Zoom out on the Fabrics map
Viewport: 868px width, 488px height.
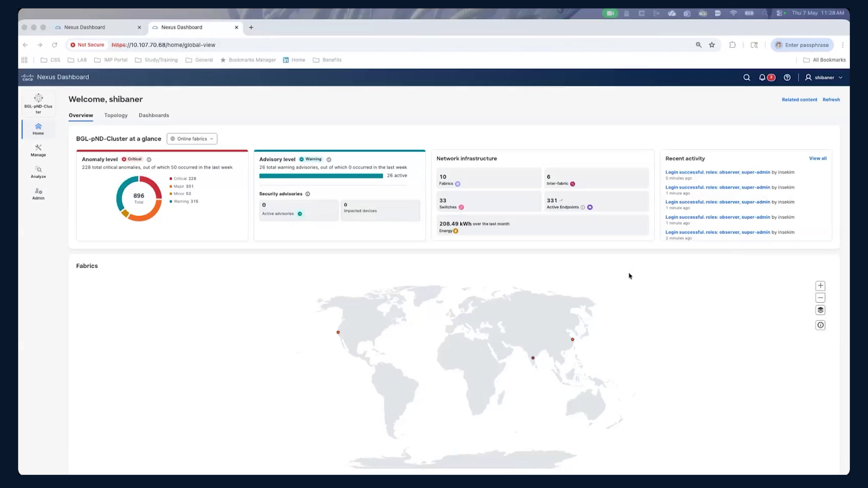(x=821, y=298)
